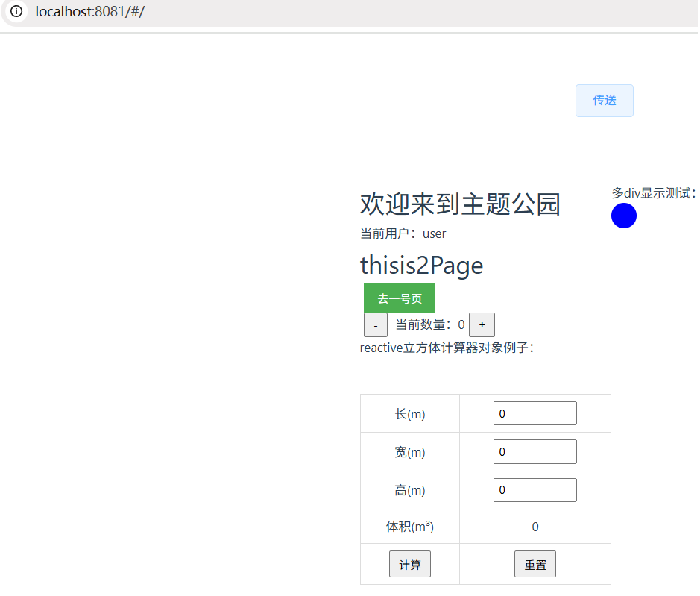Focus the 宽(m) input field
The image size is (700, 596).
point(535,452)
